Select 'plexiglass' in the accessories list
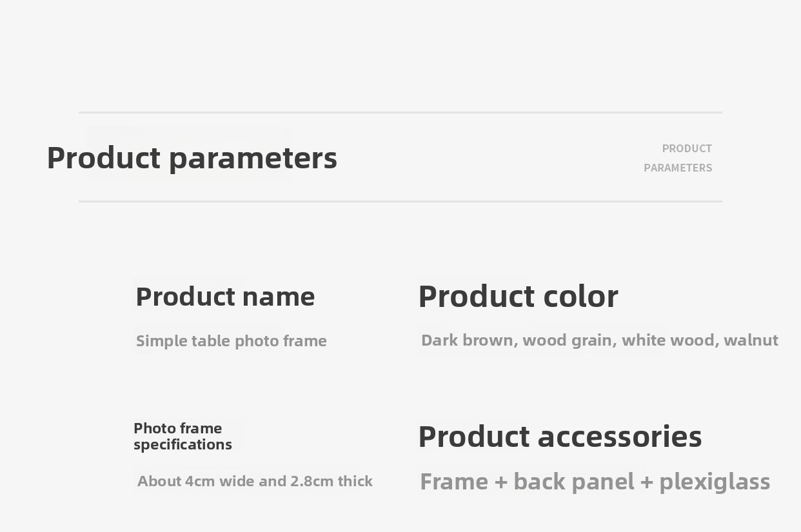 point(715,482)
